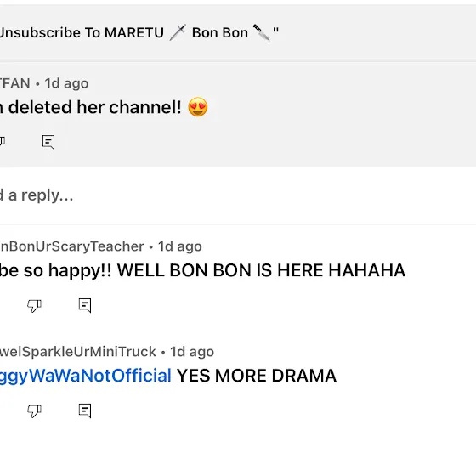
Task: Dislike the "WELL BON BON IS HERE" comment
Action: pyautogui.click(x=34, y=306)
